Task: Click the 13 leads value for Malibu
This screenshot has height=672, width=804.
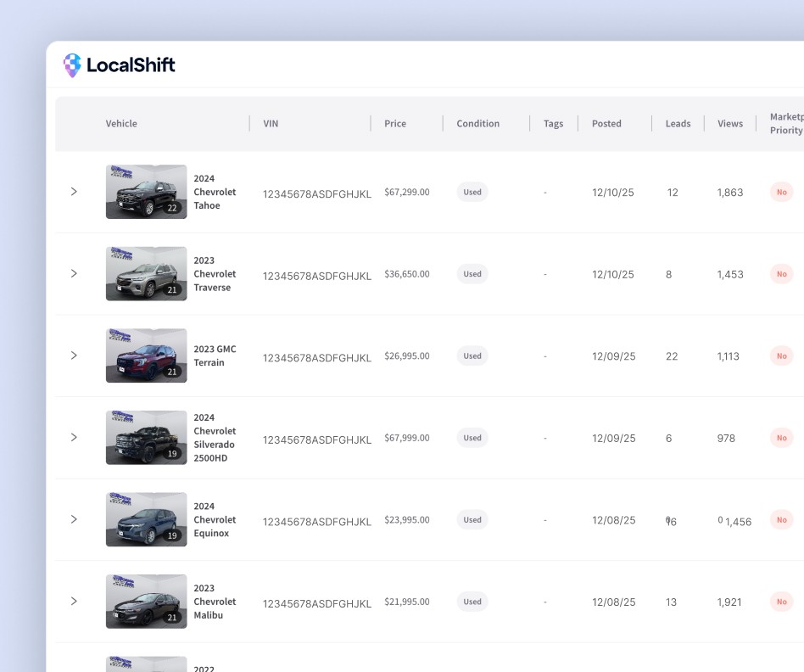Action: click(x=671, y=602)
